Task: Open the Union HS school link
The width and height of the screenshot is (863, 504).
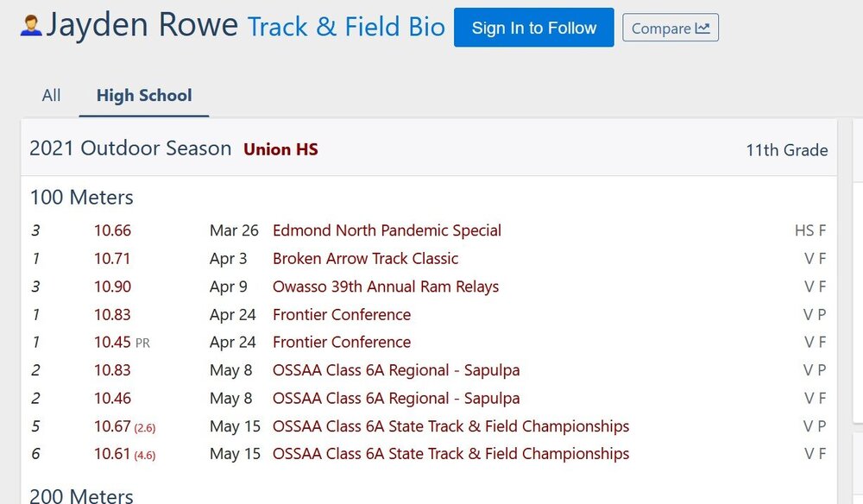Action: point(280,149)
